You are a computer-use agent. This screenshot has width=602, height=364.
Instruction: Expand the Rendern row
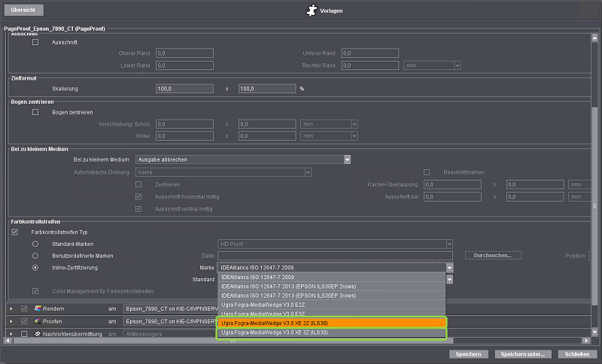[11, 308]
